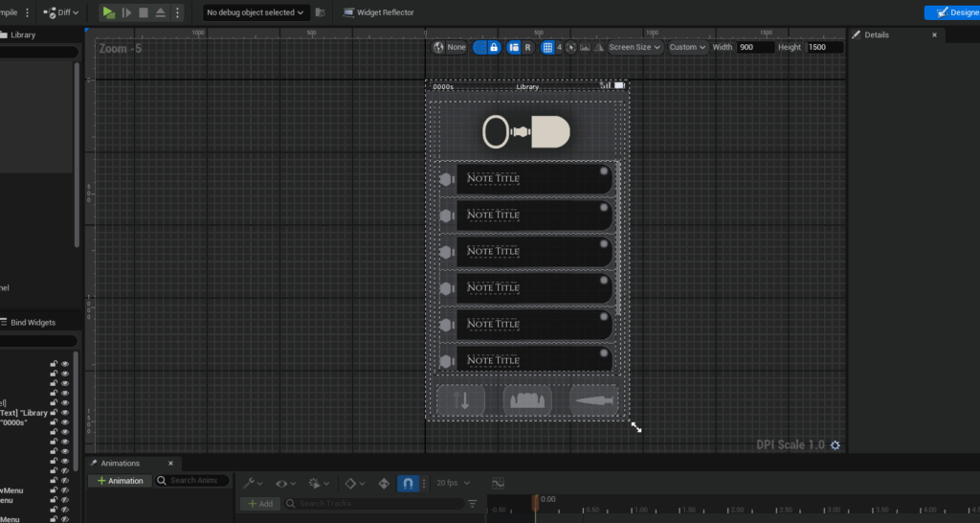This screenshot has height=523, width=980.
Task: Open the Screen Size dropdown
Action: (x=635, y=47)
